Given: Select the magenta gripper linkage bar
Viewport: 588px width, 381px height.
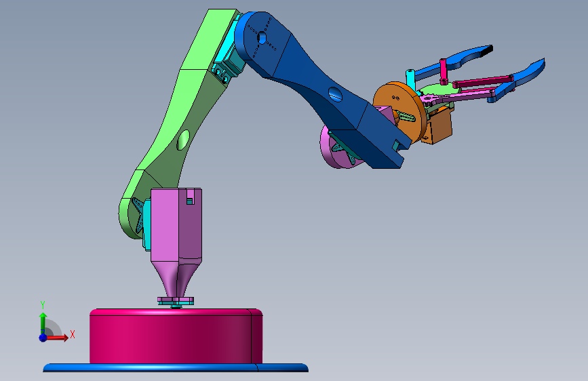Looking at the screenshot, I should (x=483, y=81).
